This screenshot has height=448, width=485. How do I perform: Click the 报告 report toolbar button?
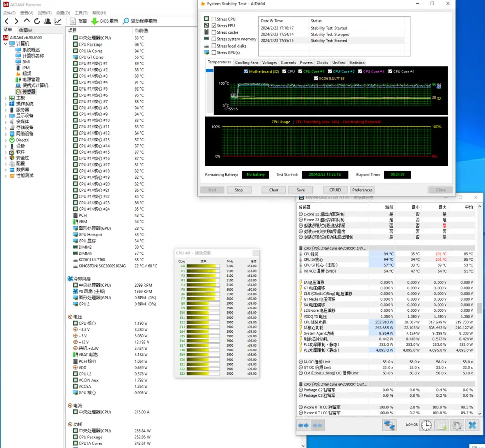tap(79, 21)
